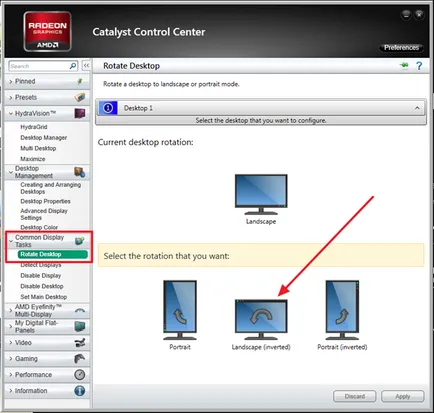
Task: Click the green pin page icon
Action: pyautogui.click(x=404, y=65)
